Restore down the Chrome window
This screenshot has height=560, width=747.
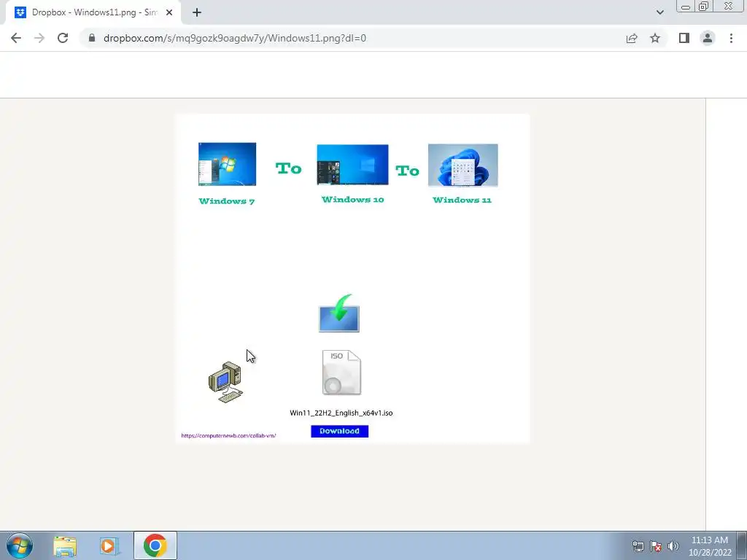704,6
